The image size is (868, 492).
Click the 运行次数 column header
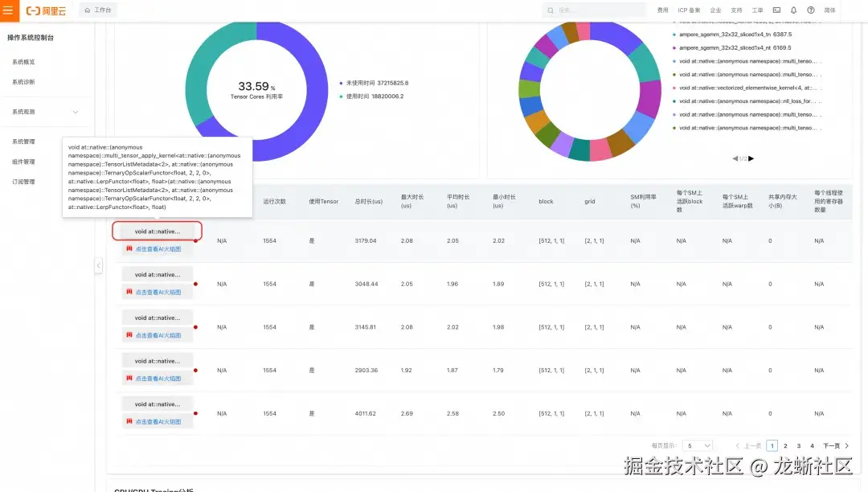pyautogui.click(x=274, y=202)
